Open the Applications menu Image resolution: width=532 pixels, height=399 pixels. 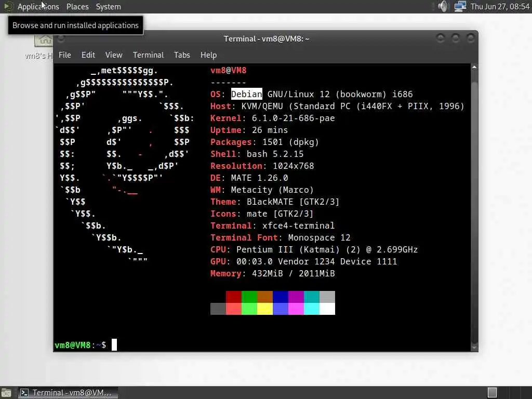click(x=38, y=6)
